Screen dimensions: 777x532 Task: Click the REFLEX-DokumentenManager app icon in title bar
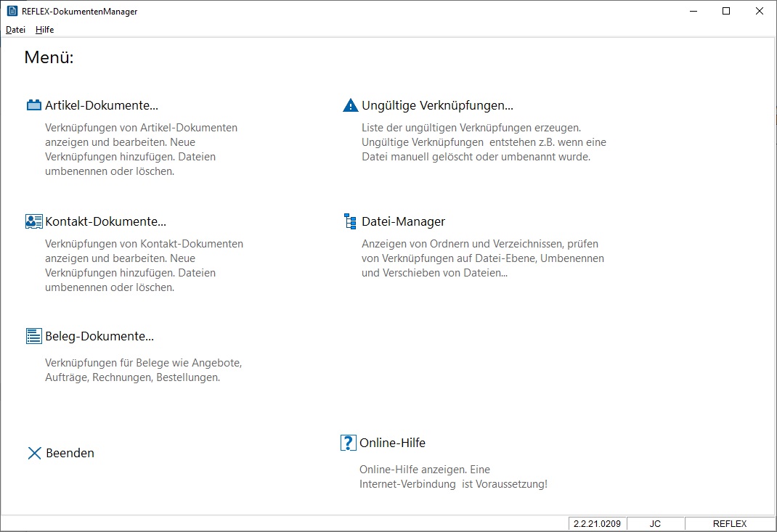12,11
